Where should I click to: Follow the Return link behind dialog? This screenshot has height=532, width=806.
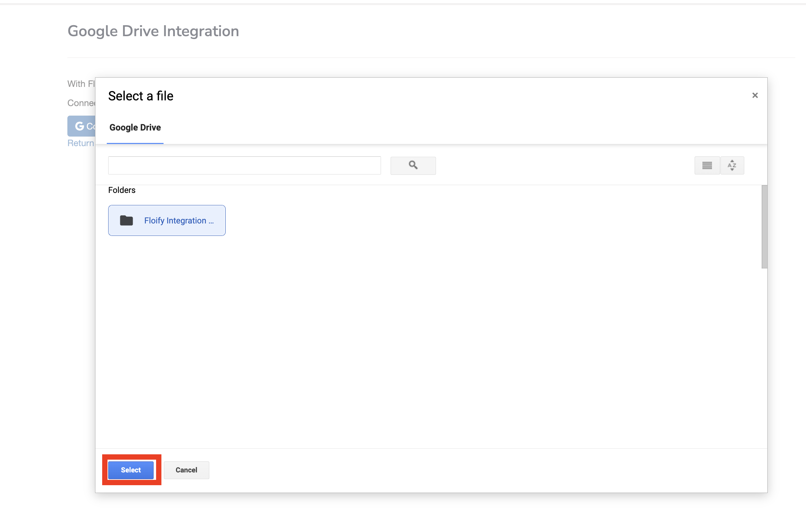[x=81, y=143]
